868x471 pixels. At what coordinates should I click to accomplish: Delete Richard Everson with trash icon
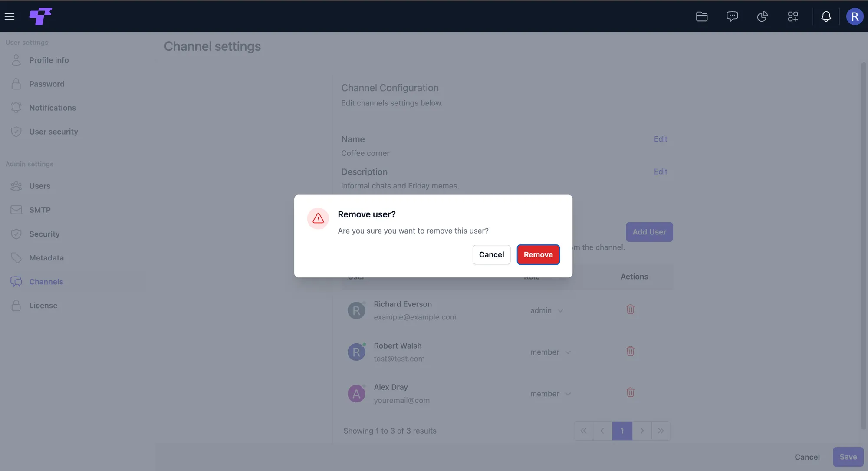pos(631,310)
